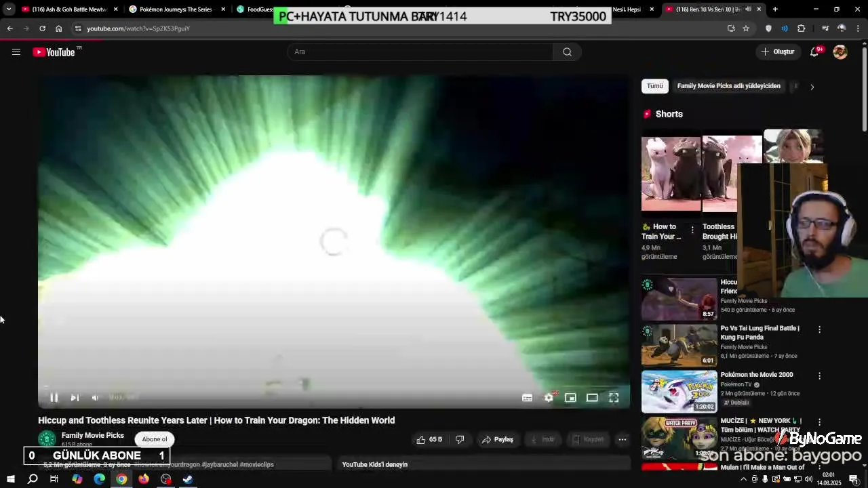Image resolution: width=868 pixels, height=488 pixels.
Task: Click the YouTube Kids'i deneyin text
Action: click(375, 464)
